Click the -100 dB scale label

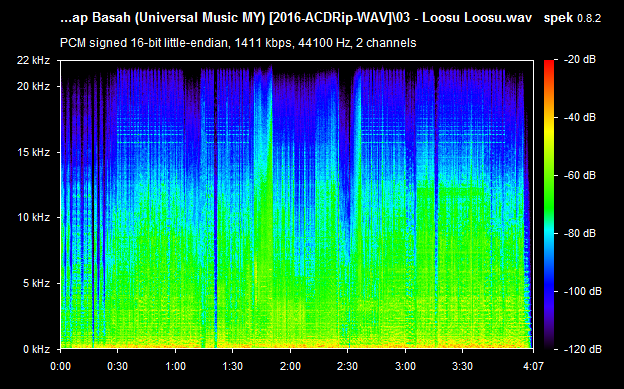point(583,291)
